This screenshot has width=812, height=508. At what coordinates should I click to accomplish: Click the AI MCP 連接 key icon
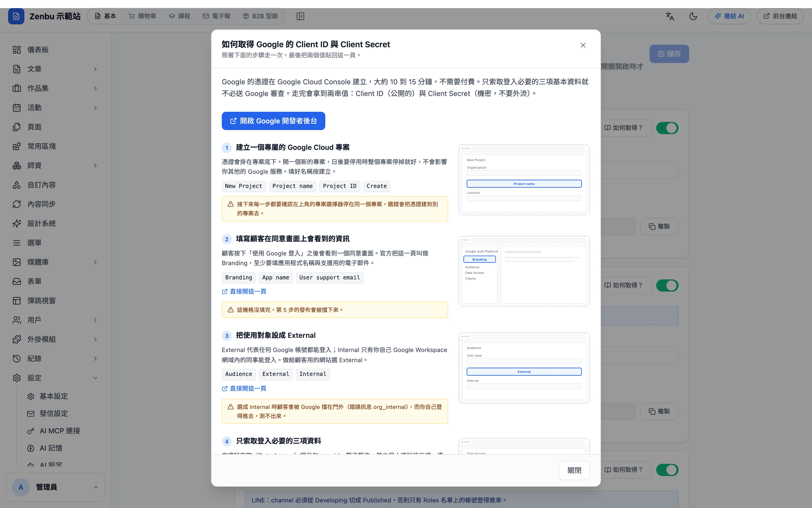(31, 431)
